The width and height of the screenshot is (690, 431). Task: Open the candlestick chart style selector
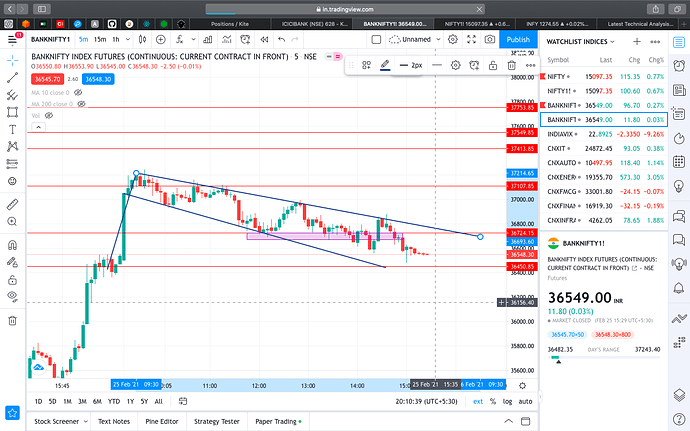[x=142, y=40]
